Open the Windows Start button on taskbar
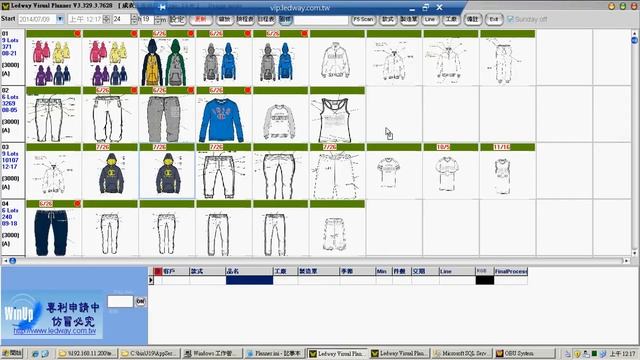 12,353
